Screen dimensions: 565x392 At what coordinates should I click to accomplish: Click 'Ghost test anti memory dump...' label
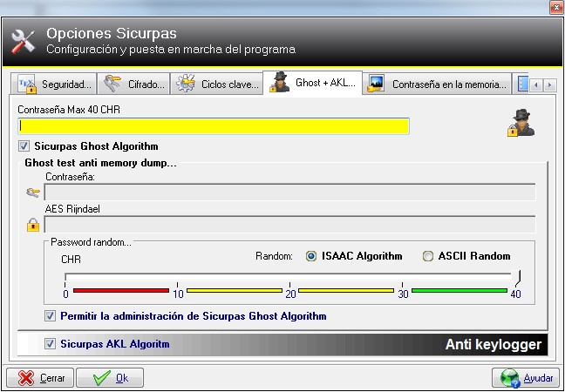tap(100, 163)
